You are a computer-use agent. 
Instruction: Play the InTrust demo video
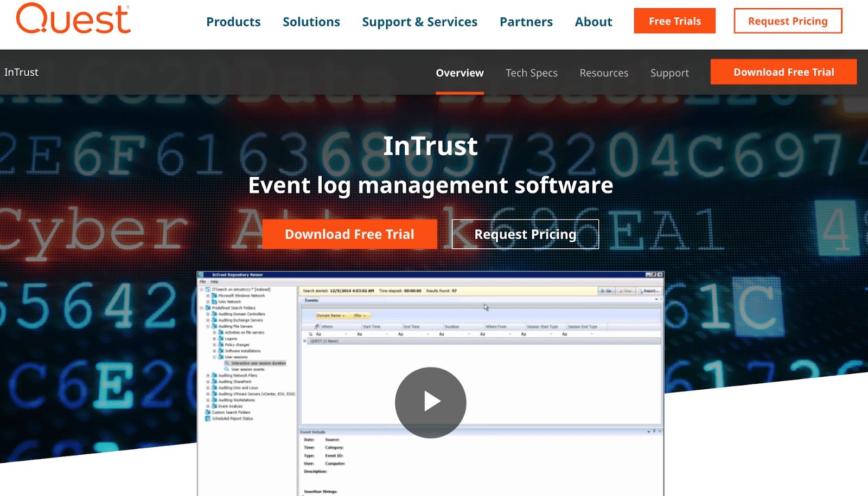point(430,402)
